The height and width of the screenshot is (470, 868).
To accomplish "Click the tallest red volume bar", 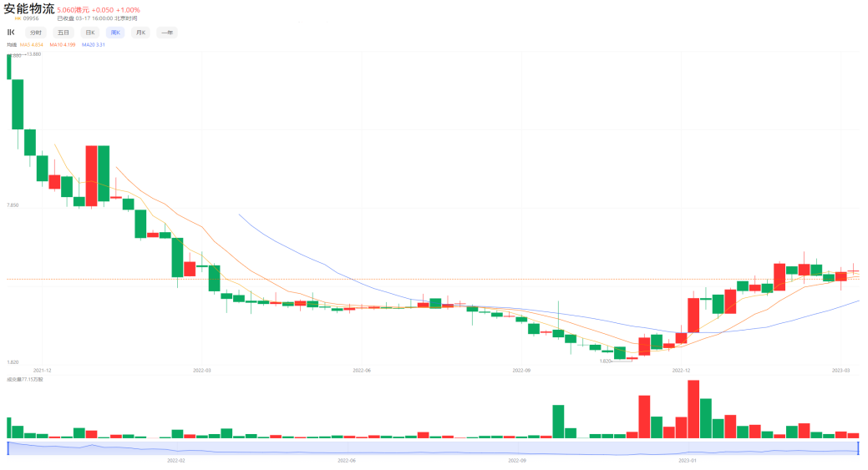I will [693, 409].
